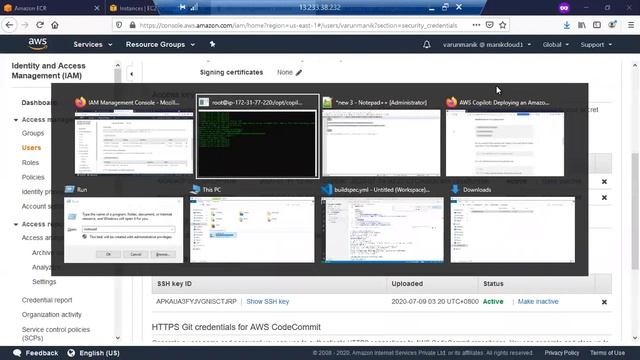Image resolution: width=640 pixels, height=360 pixels.
Task: Click the AWS logo home icon
Action: (38, 44)
